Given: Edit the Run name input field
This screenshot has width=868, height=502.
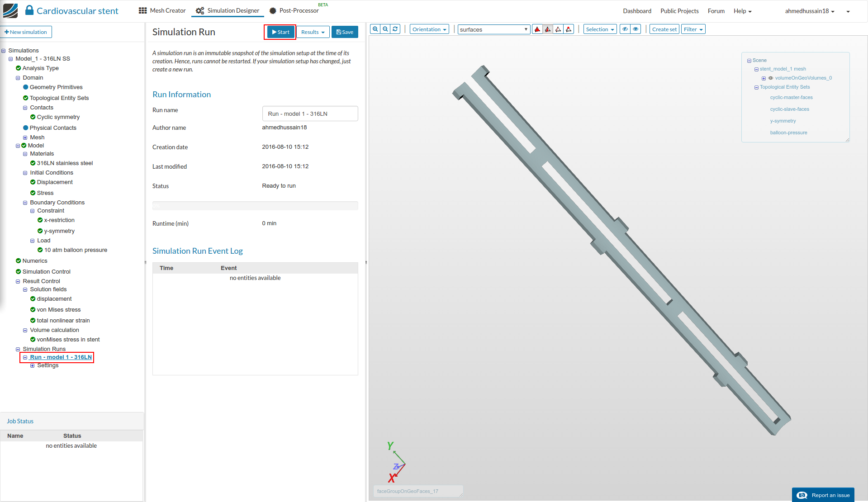Looking at the screenshot, I should click(310, 114).
